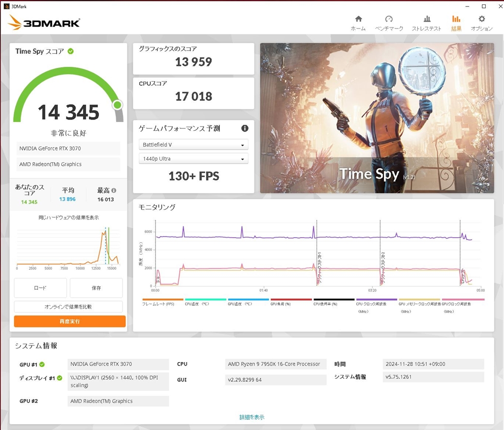The width and height of the screenshot is (504, 430).
Task: Click the ロード button
Action: click(40, 288)
